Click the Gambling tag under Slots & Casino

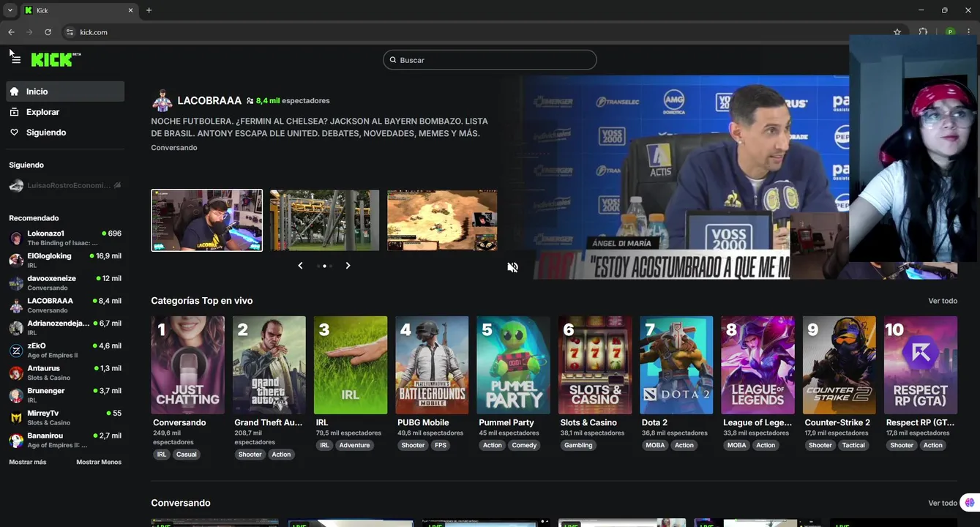578,445
